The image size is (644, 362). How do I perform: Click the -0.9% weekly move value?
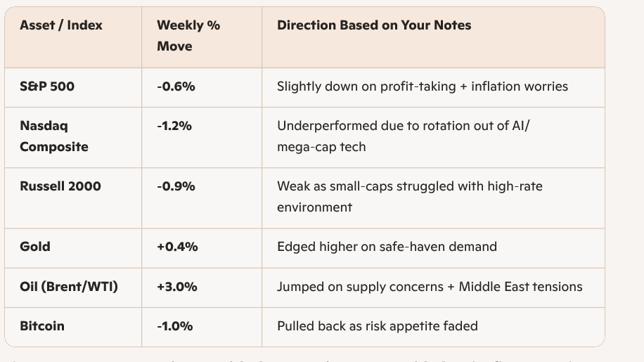coord(176,186)
